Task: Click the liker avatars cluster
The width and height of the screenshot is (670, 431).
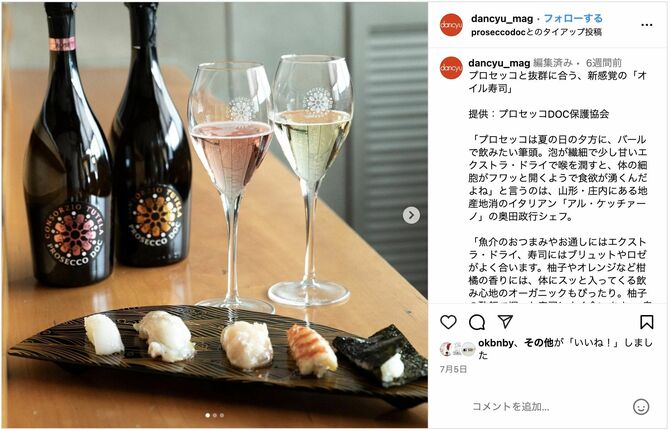Action: pyautogui.click(x=457, y=349)
